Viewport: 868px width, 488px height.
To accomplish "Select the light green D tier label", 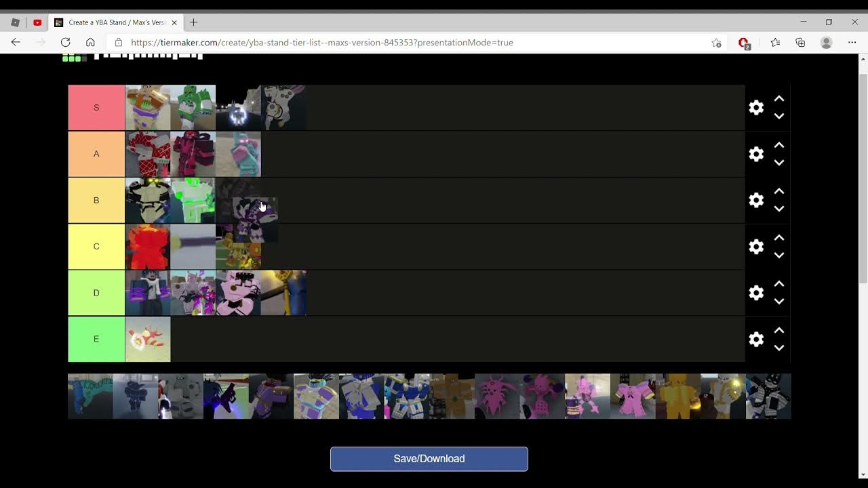I will 96,293.
